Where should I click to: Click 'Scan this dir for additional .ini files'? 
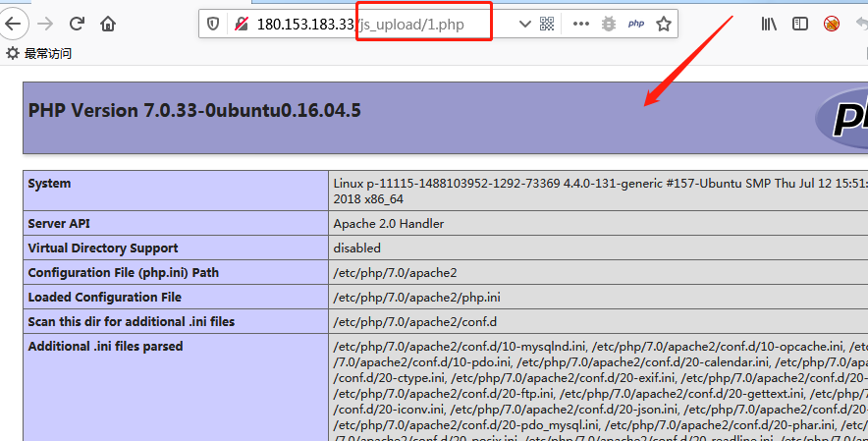(132, 321)
